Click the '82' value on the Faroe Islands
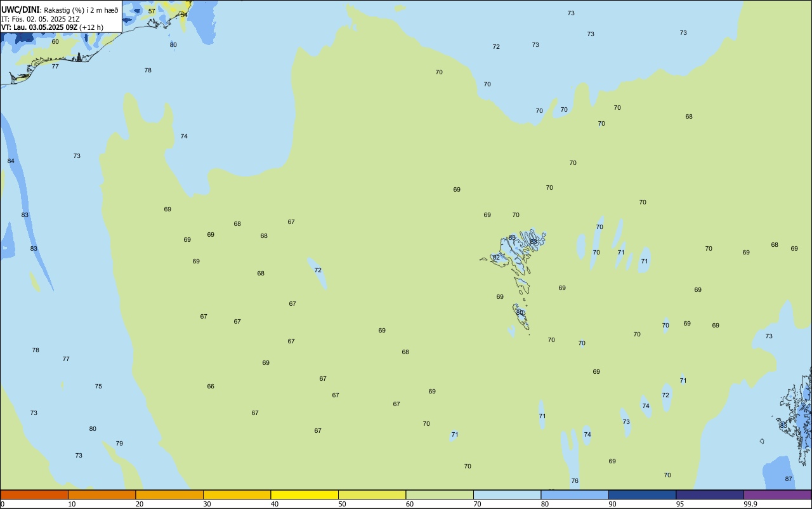 (496, 258)
